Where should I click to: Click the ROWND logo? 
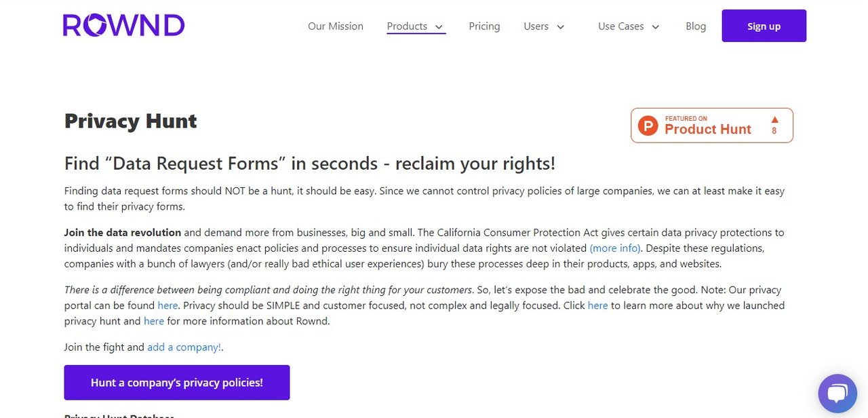click(x=123, y=26)
